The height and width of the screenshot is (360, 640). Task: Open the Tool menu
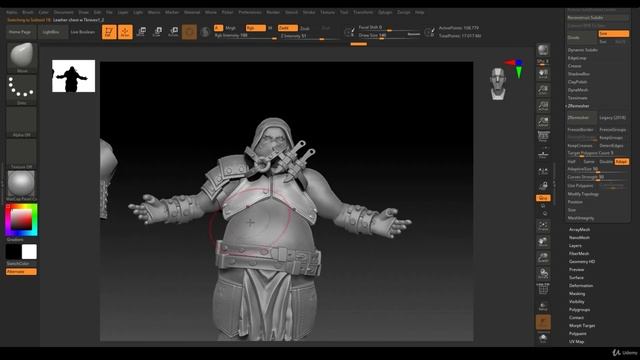pyautogui.click(x=344, y=12)
